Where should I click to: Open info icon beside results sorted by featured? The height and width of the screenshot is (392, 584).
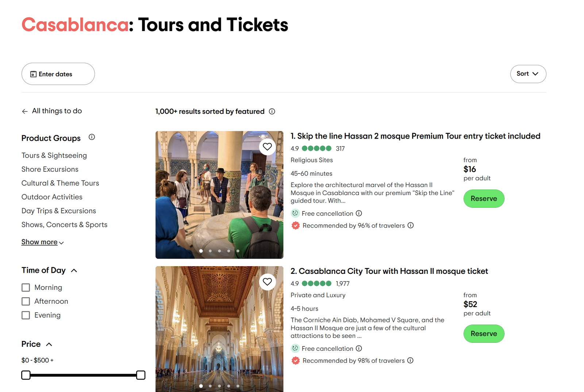tap(272, 112)
